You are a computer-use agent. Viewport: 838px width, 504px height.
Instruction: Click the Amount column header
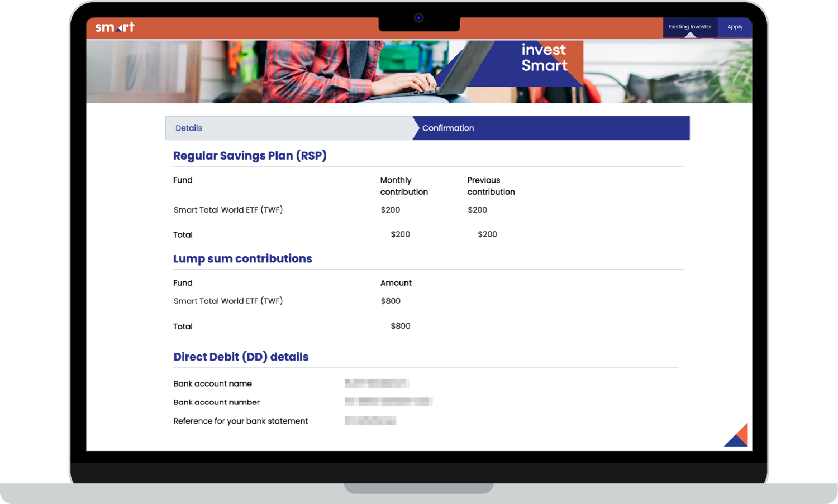(396, 283)
